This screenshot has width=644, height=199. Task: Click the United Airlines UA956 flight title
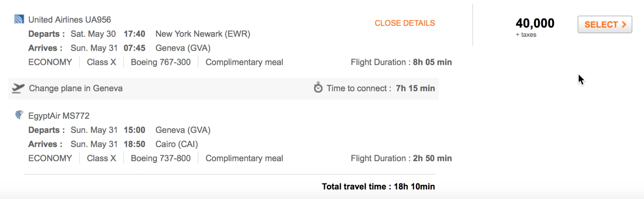click(70, 20)
